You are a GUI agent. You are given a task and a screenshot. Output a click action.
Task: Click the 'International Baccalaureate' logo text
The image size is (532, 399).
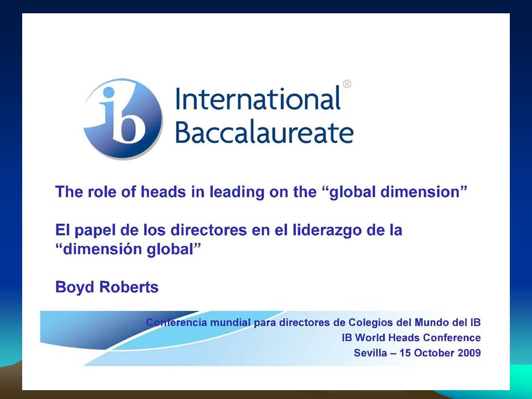[x=264, y=114]
